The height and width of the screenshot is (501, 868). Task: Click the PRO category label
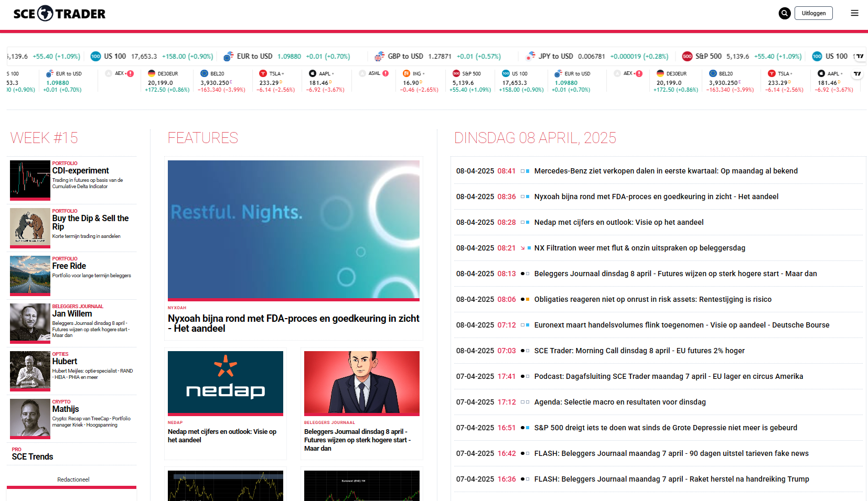(x=17, y=450)
